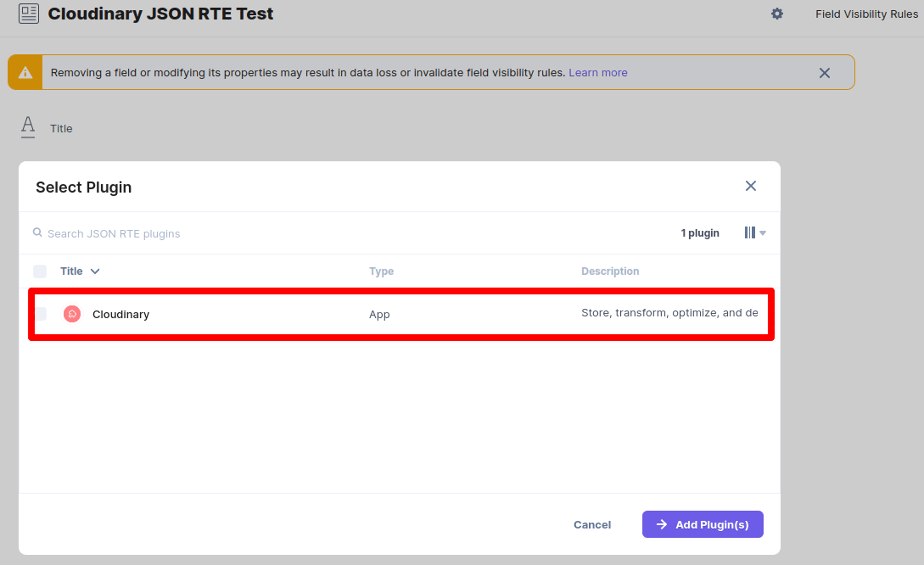Viewport: 924px width, 565px height.
Task: Focus the Search JSON RTE plugins field
Action: click(113, 233)
